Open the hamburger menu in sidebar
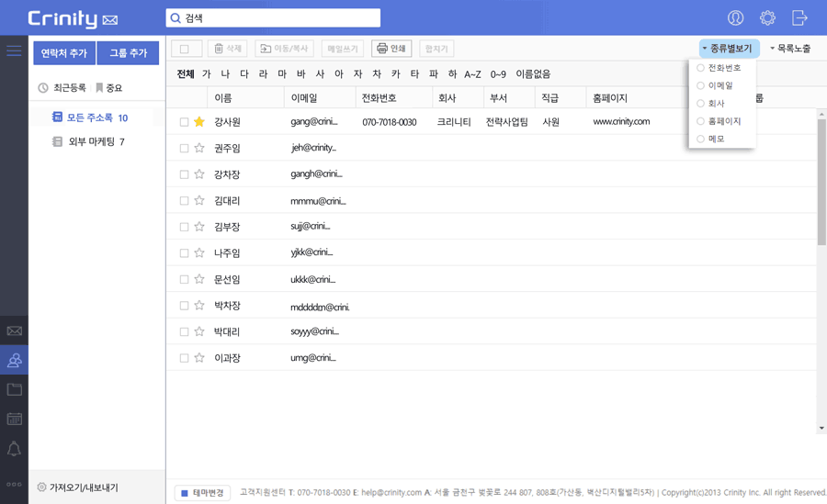Image resolution: width=827 pixels, height=504 pixels. pyautogui.click(x=14, y=50)
